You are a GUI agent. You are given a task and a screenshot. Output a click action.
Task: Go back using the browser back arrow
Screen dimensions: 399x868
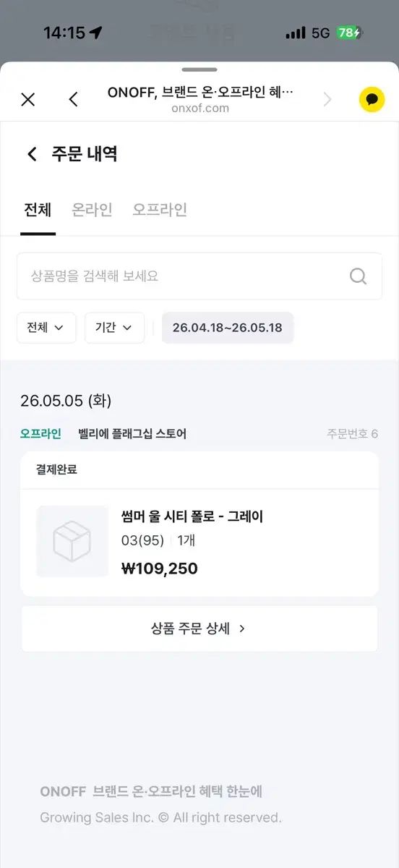(x=73, y=100)
